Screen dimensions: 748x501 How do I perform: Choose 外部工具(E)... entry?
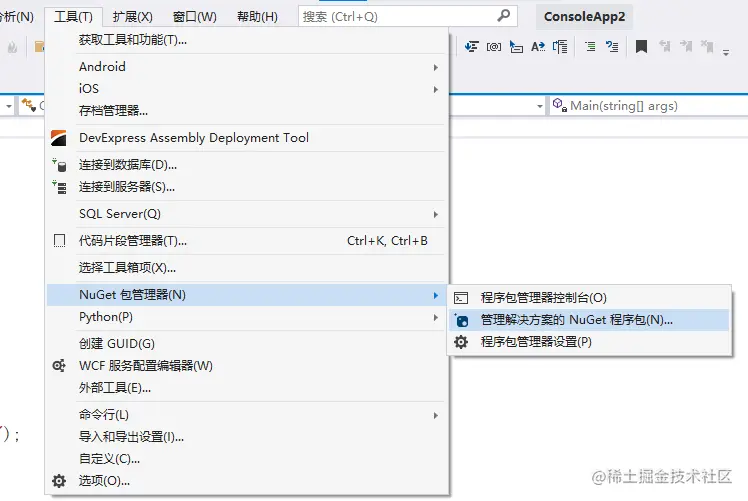coord(247,387)
